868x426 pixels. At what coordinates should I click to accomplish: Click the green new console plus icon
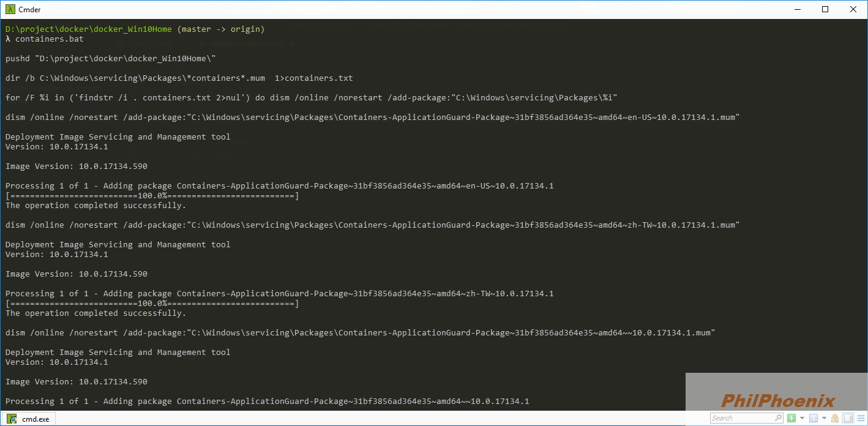(791, 418)
